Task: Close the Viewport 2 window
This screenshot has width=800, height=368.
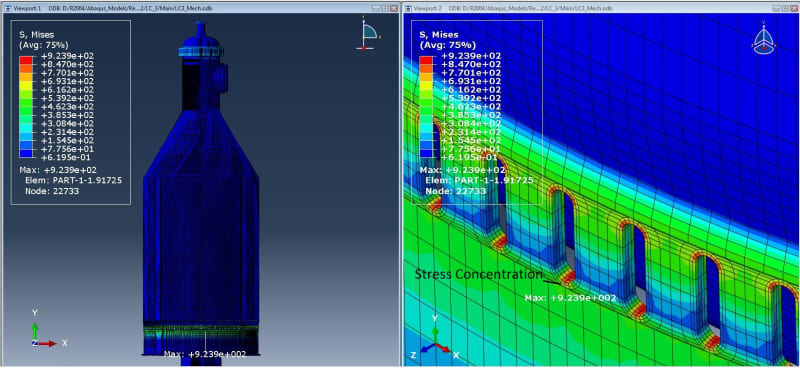Action: point(793,9)
